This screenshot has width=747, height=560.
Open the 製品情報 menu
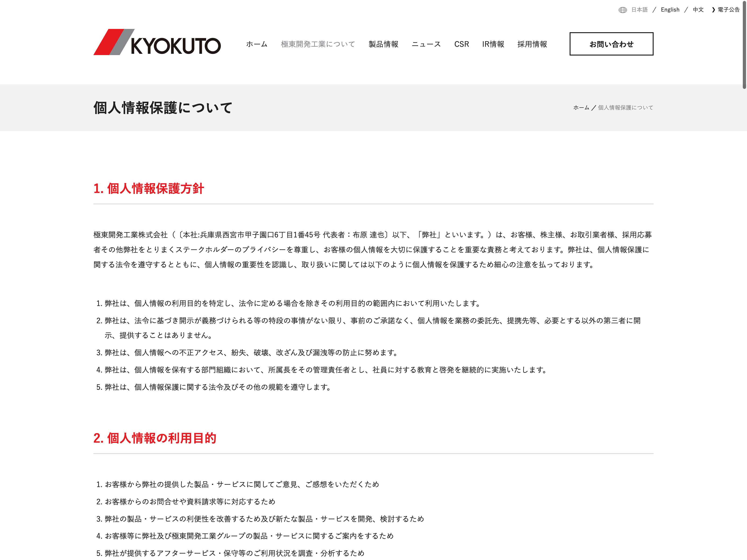point(383,44)
